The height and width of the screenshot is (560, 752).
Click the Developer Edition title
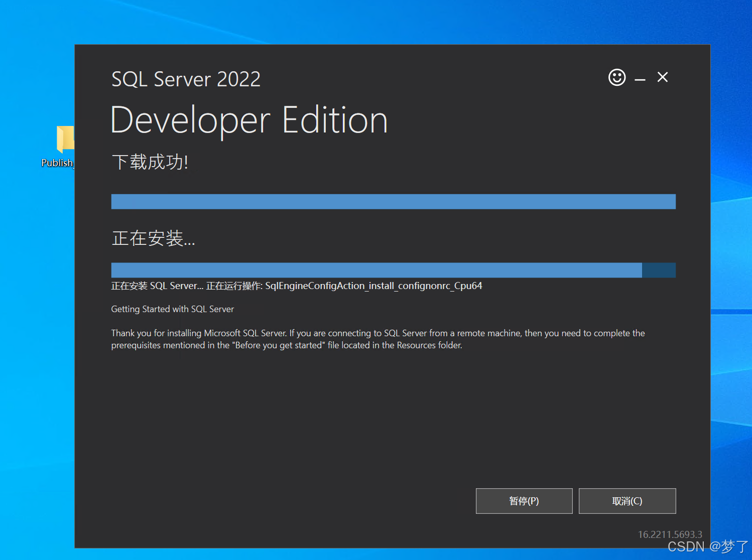[249, 120]
